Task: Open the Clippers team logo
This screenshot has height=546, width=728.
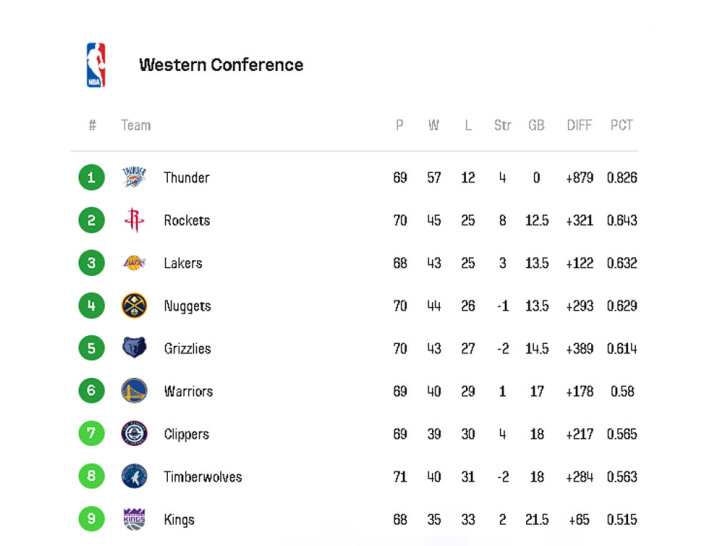Action: point(134,433)
